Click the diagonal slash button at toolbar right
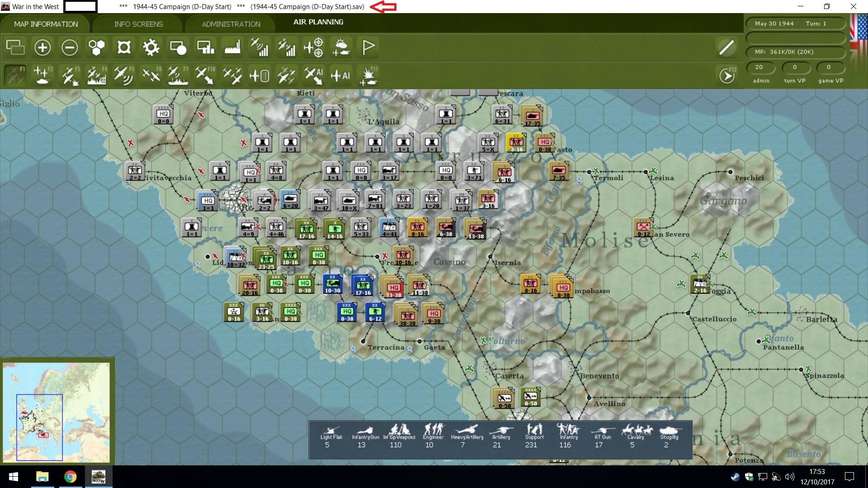This screenshot has width=868, height=488. click(x=726, y=47)
